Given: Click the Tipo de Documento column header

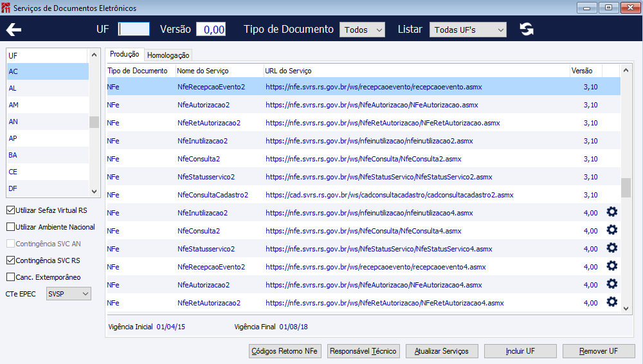Looking at the screenshot, I should [141, 71].
